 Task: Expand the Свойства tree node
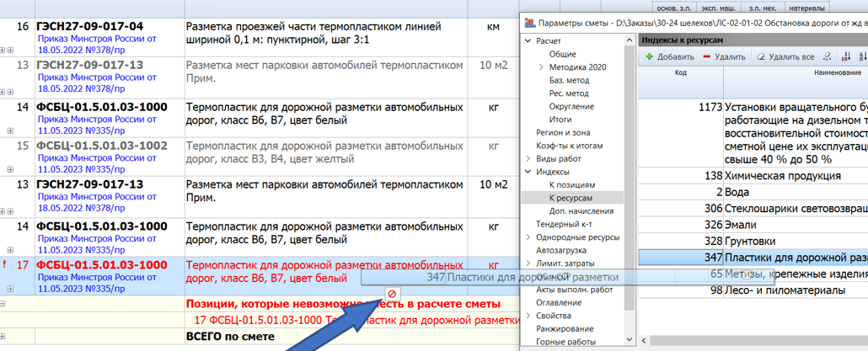tap(528, 316)
